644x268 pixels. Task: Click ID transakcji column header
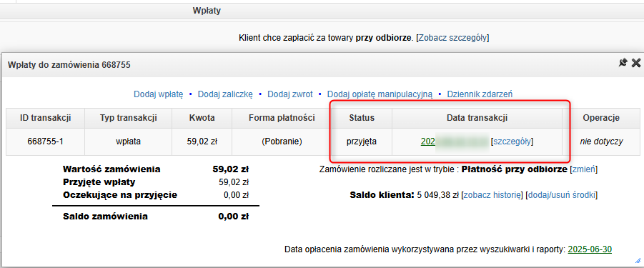(x=45, y=118)
